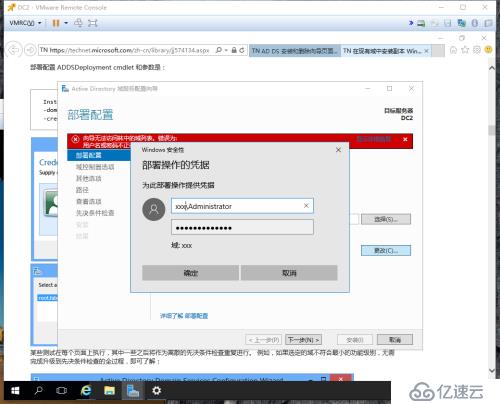Select the 域控制器选项 wizard step
Viewport: 500px width, 404px height.
(95, 167)
